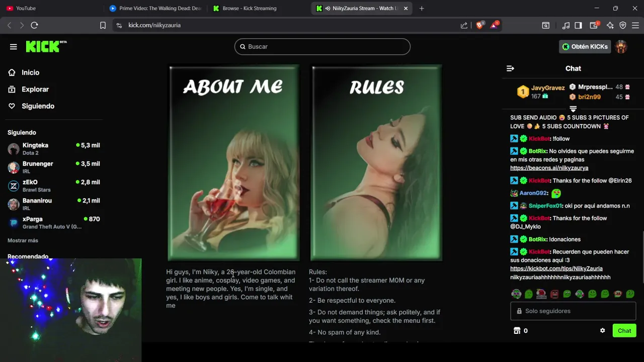Open zEkO's Brawl Stars channel
The image size is (644, 362).
click(x=54, y=186)
